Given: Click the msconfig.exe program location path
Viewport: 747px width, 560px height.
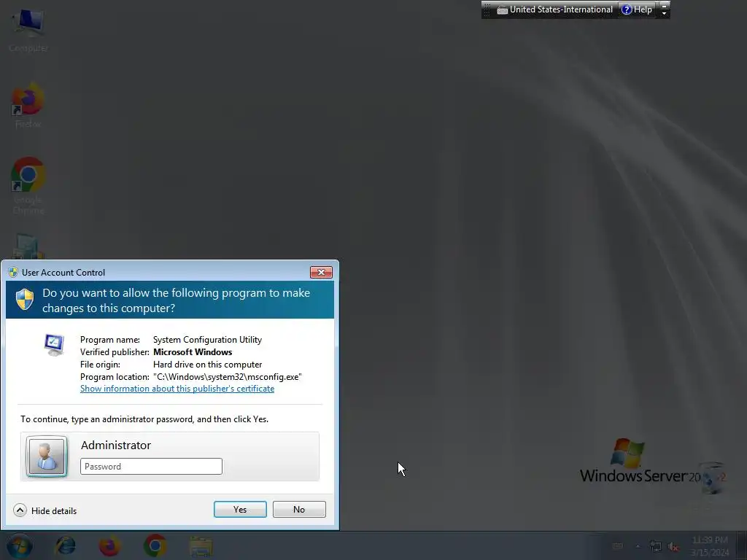Looking at the screenshot, I should [228, 377].
